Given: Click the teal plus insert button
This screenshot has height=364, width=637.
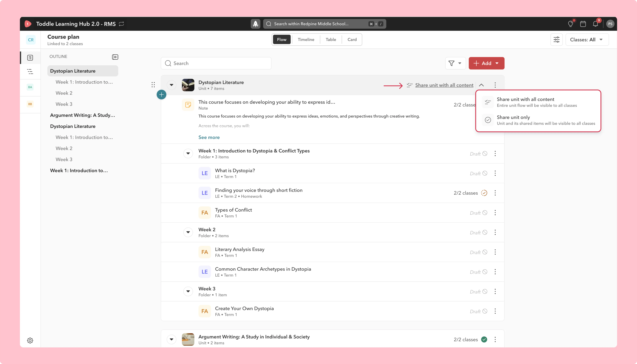Looking at the screenshot, I should pos(162,95).
